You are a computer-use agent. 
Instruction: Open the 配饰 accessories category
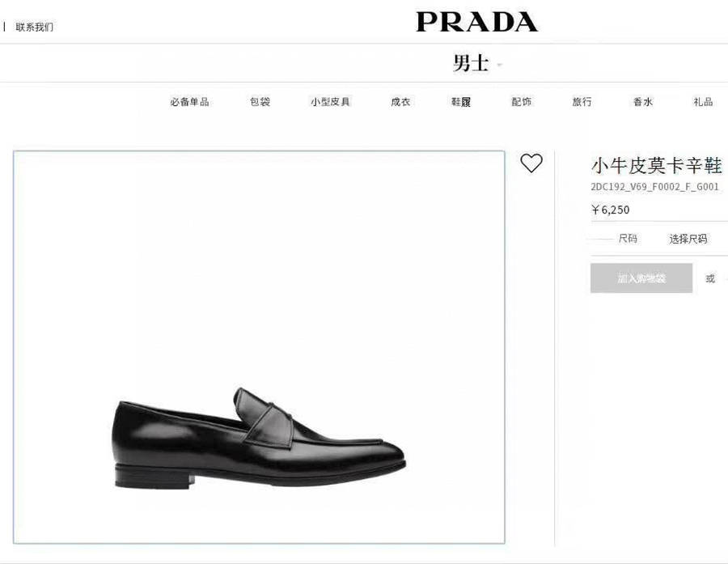[x=522, y=102]
